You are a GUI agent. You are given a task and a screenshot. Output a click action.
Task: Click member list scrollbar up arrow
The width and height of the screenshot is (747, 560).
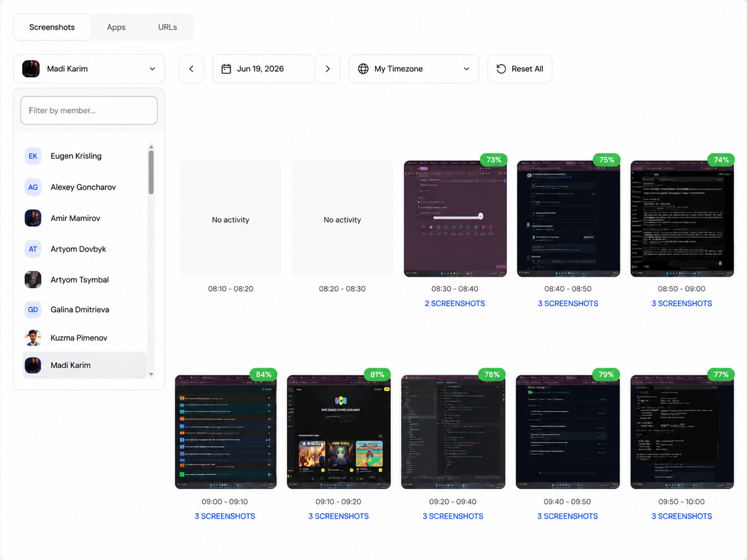pos(151,147)
